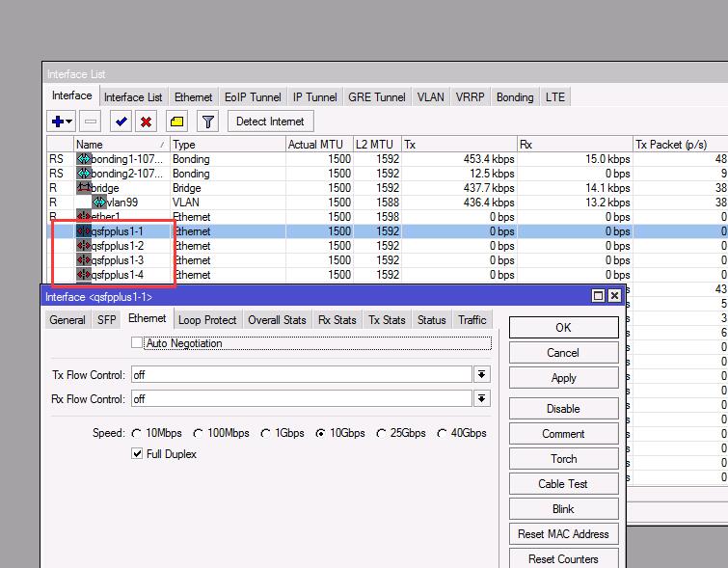
Task: Uncheck the Full Duplex checkbox
Action: tap(137, 453)
